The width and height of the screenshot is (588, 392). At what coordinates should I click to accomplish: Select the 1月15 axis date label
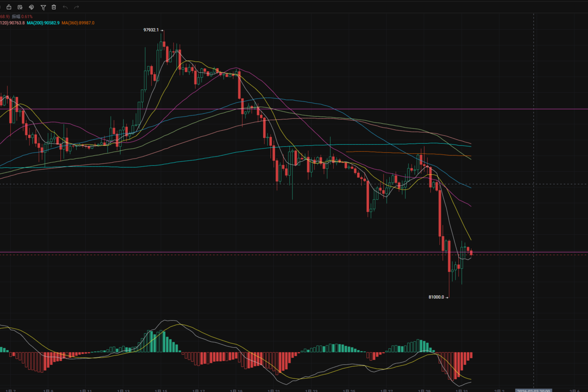[x=160, y=390]
